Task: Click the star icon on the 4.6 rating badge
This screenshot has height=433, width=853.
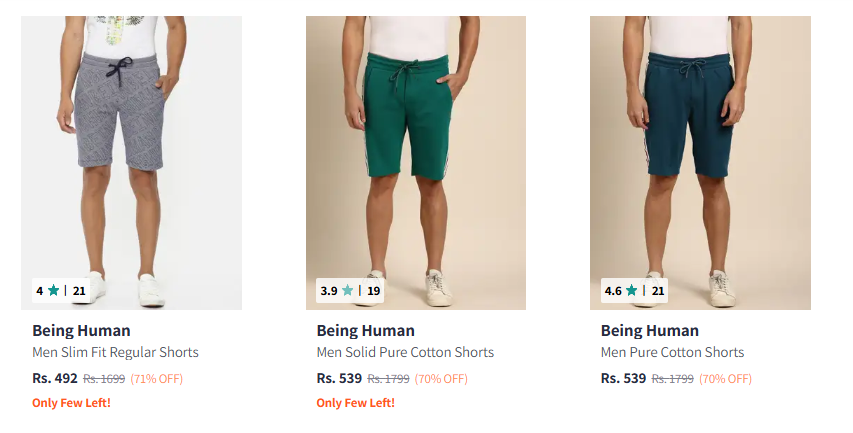Action: (x=631, y=291)
